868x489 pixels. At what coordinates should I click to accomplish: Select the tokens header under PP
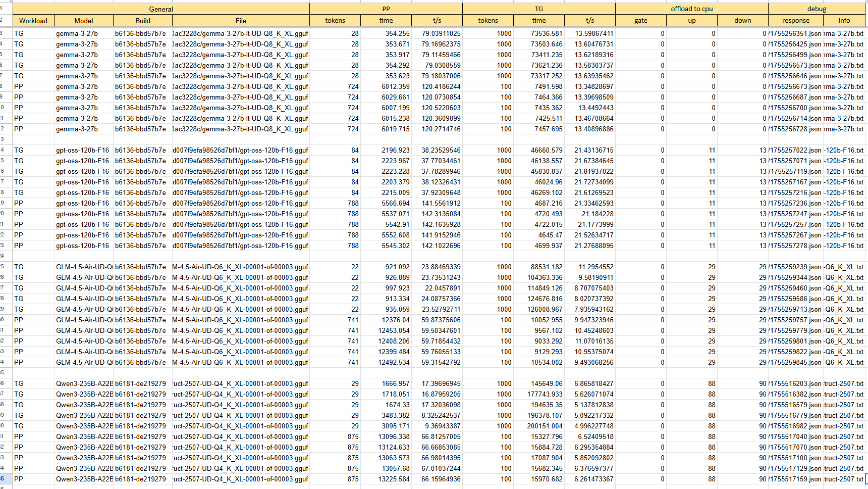click(x=335, y=21)
